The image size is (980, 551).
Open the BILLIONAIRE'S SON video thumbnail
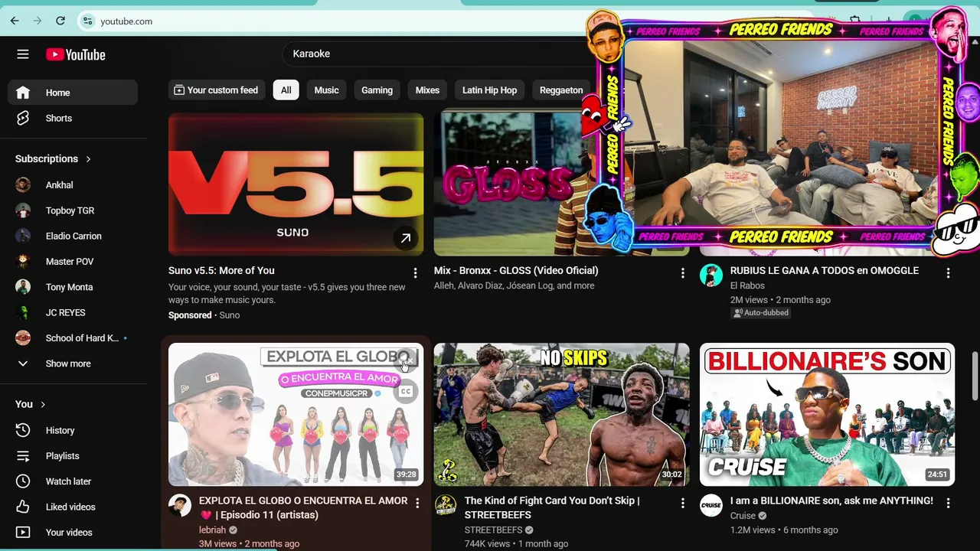click(x=827, y=414)
